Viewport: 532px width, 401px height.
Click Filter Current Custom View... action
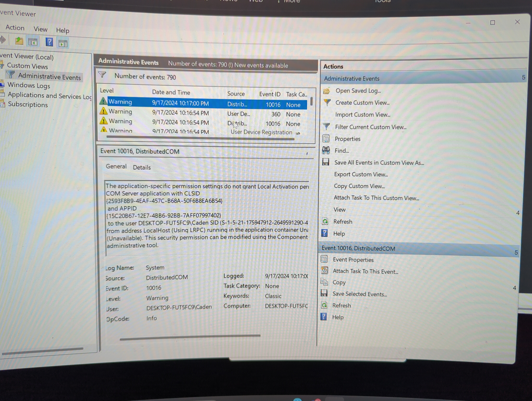pos(371,127)
